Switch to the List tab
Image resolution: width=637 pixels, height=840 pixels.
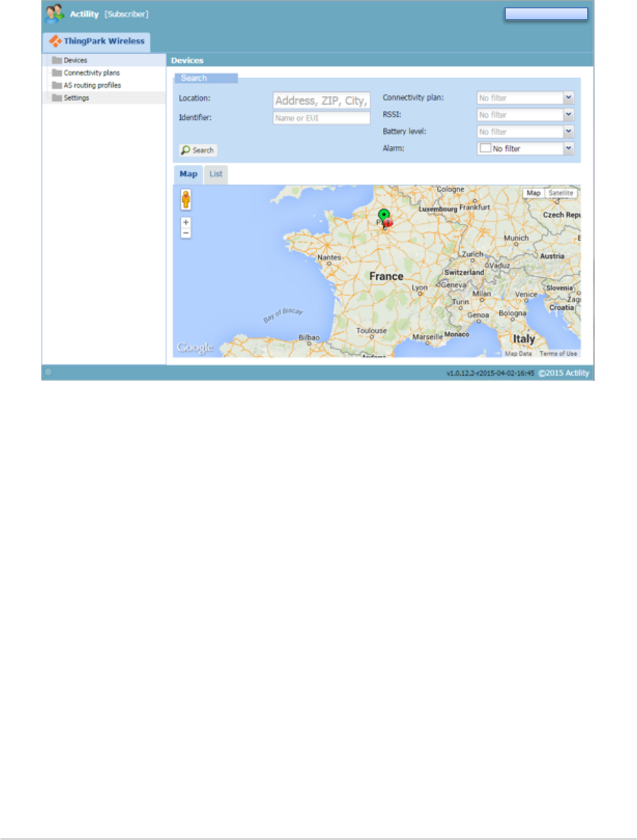point(216,174)
